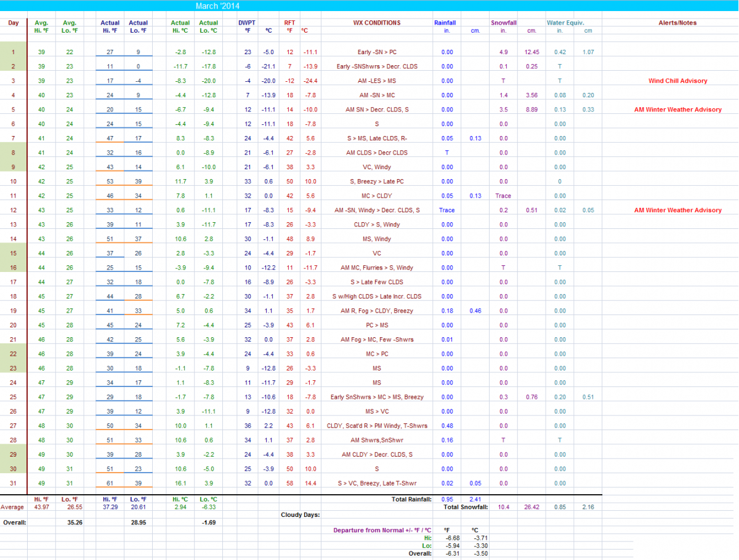Click average normal high 43.97
The height and width of the screenshot is (560, 739).
41,507
